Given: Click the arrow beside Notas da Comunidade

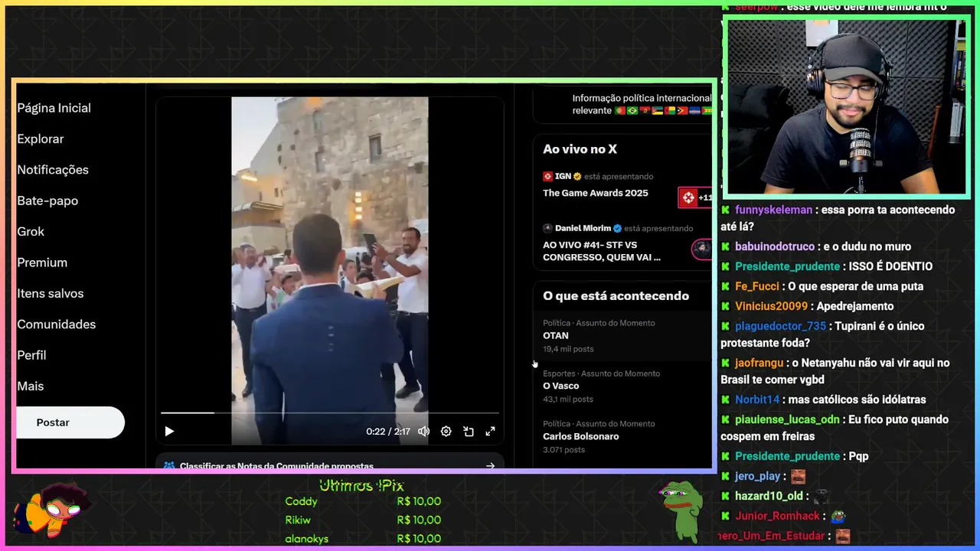Looking at the screenshot, I should pos(490,465).
